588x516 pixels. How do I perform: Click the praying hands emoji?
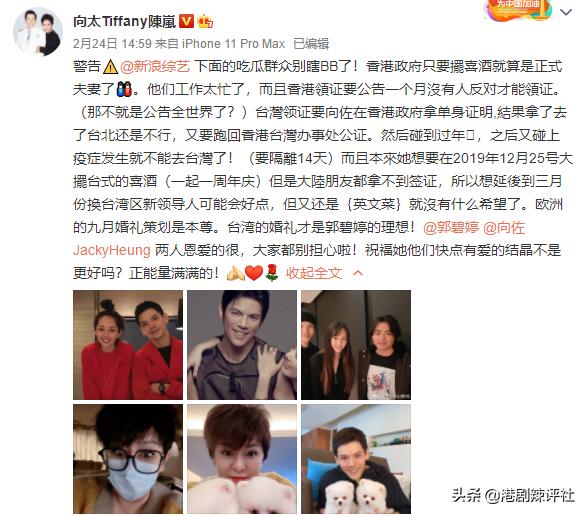click(236, 273)
